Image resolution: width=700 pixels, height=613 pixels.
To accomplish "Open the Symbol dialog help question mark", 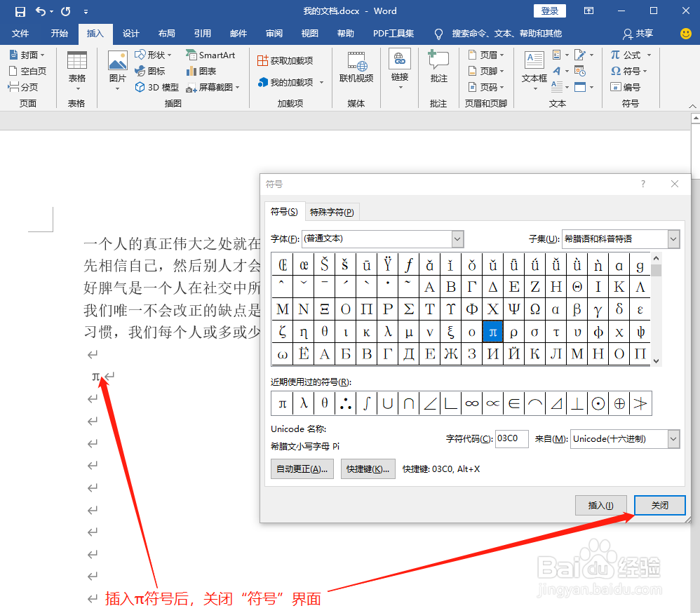I will 643,184.
